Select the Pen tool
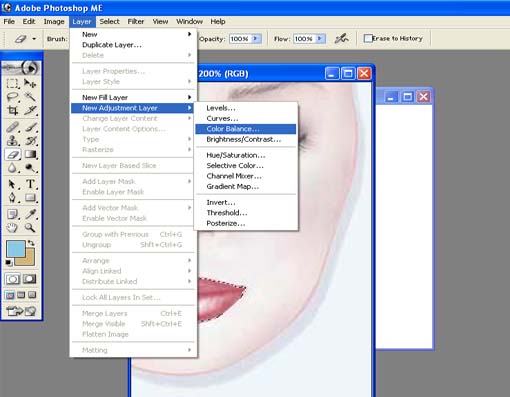510x397 pixels. (13, 198)
